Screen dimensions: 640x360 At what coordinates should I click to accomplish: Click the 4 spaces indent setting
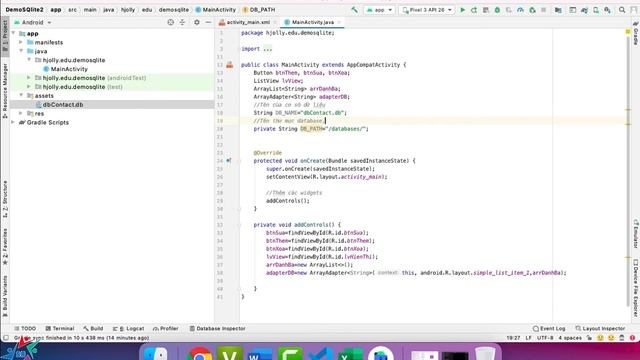[570, 338]
